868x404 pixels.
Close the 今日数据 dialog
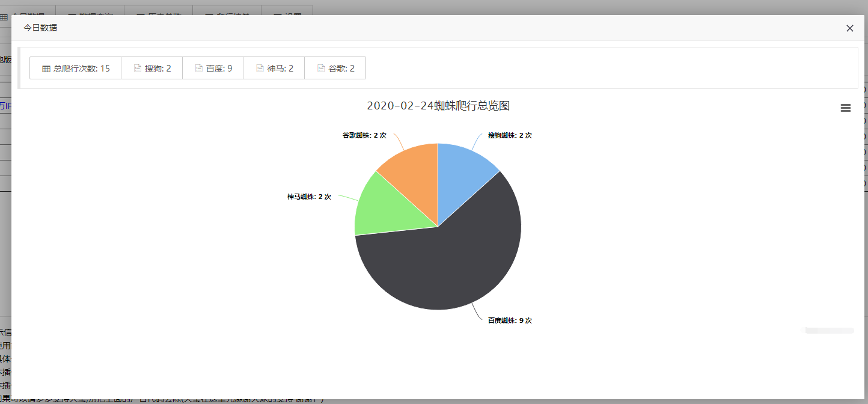click(849, 28)
